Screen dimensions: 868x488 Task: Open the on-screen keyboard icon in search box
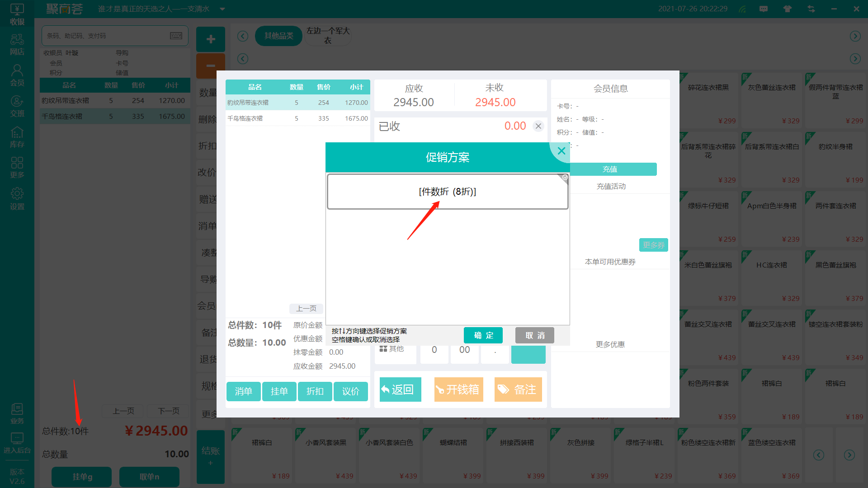pyautogui.click(x=176, y=36)
